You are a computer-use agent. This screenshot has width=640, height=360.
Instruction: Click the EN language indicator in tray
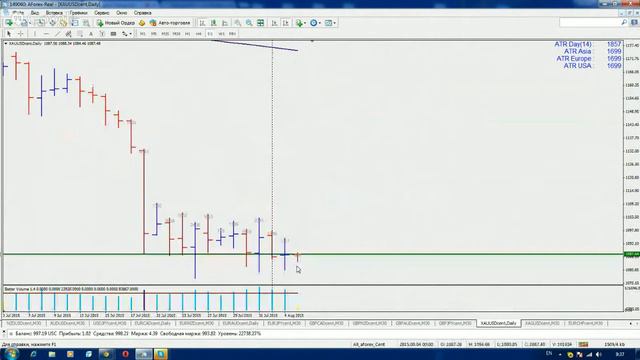tap(549, 353)
